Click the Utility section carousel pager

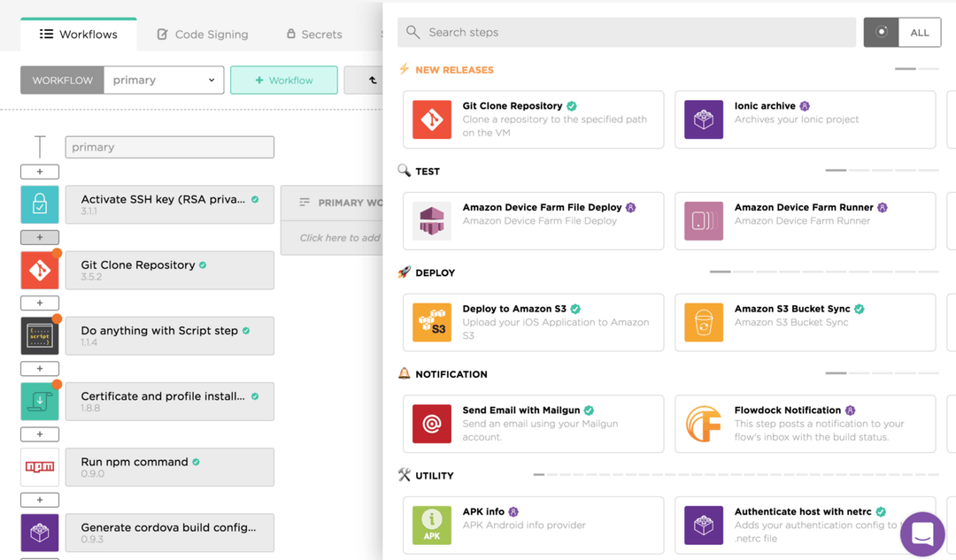pos(736,474)
